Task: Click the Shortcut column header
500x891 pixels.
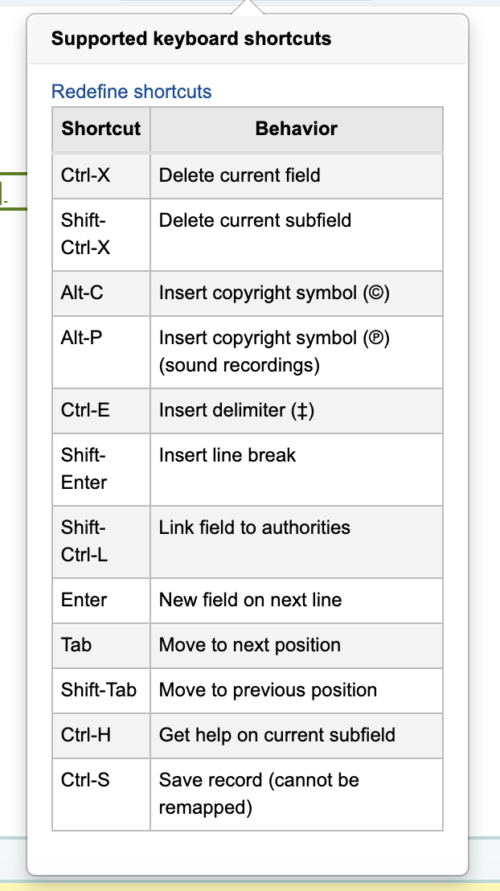Action: click(x=101, y=129)
